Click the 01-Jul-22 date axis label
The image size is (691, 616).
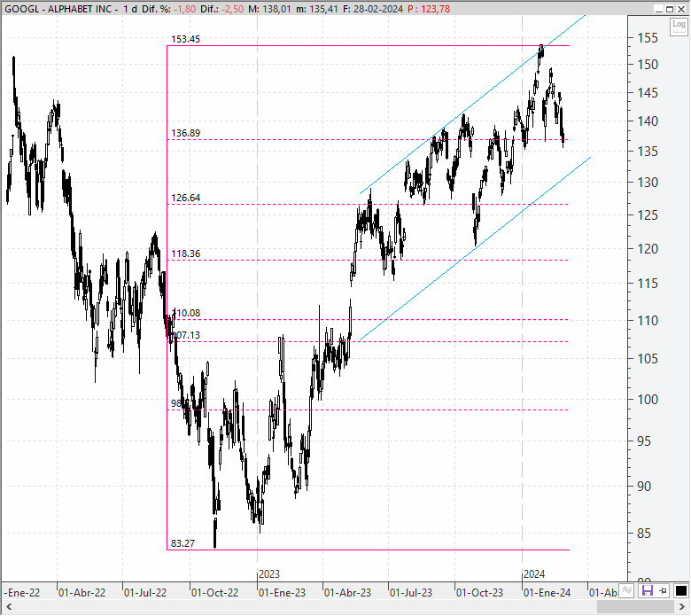pos(145,593)
